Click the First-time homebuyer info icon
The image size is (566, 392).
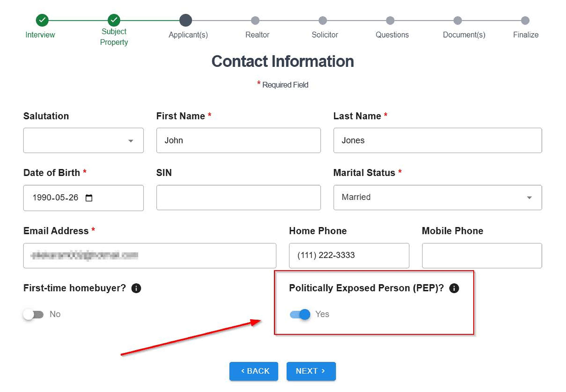click(x=136, y=288)
